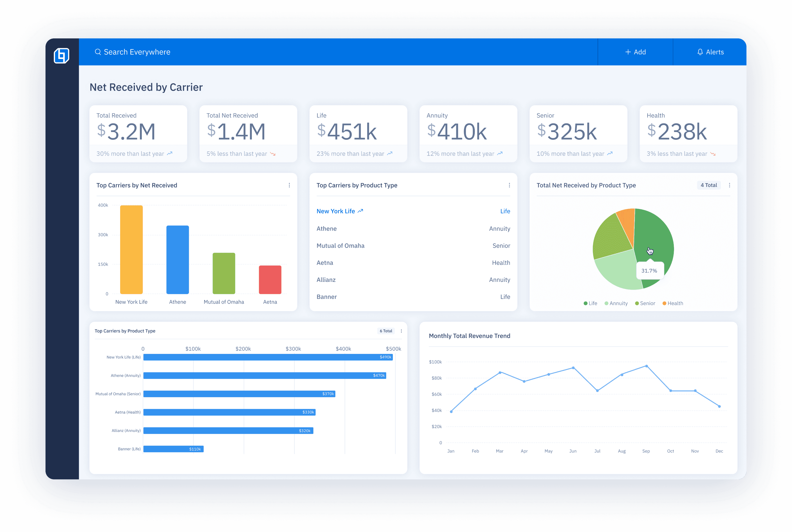Select Alerts in the top navigation bar
The image size is (792, 532).
(x=710, y=52)
